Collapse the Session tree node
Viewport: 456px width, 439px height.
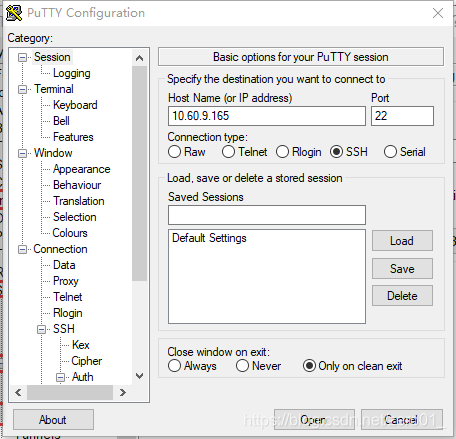[22, 57]
